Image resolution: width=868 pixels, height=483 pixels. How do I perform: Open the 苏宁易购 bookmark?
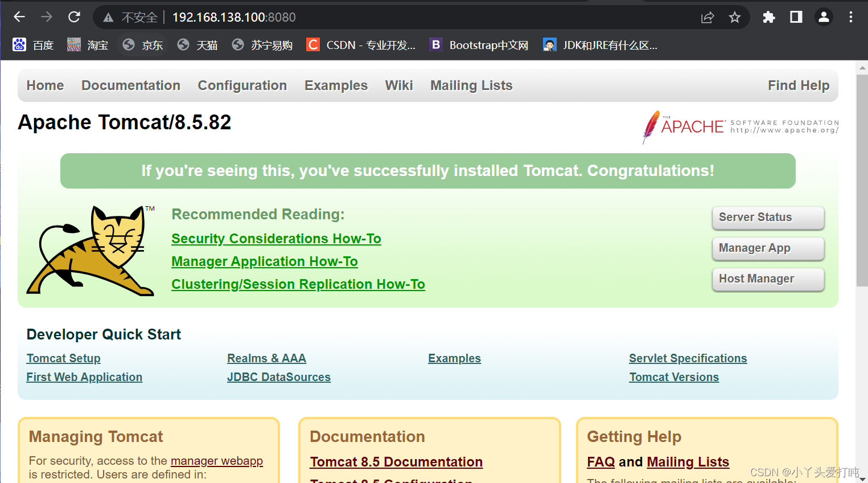pos(263,45)
